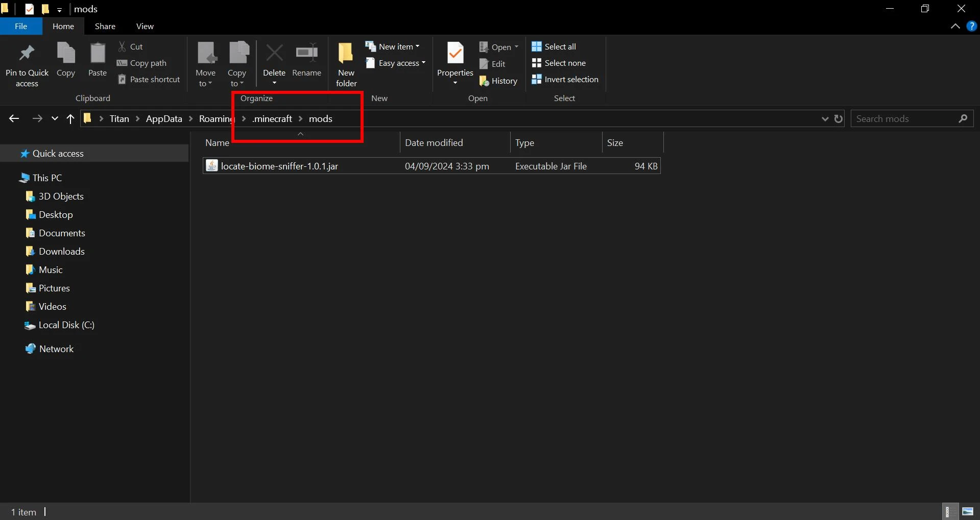This screenshot has height=520, width=980.
Task: Click the Search mods input field
Action: click(x=904, y=119)
